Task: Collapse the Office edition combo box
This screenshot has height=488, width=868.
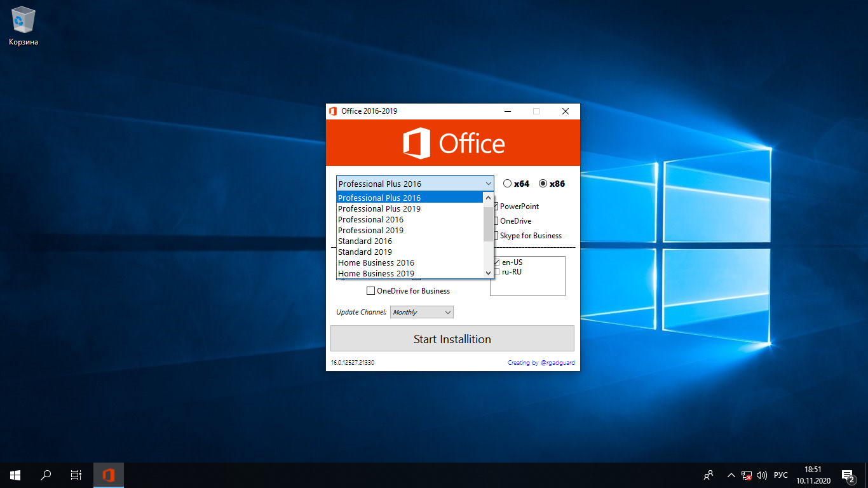Action: point(488,184)
